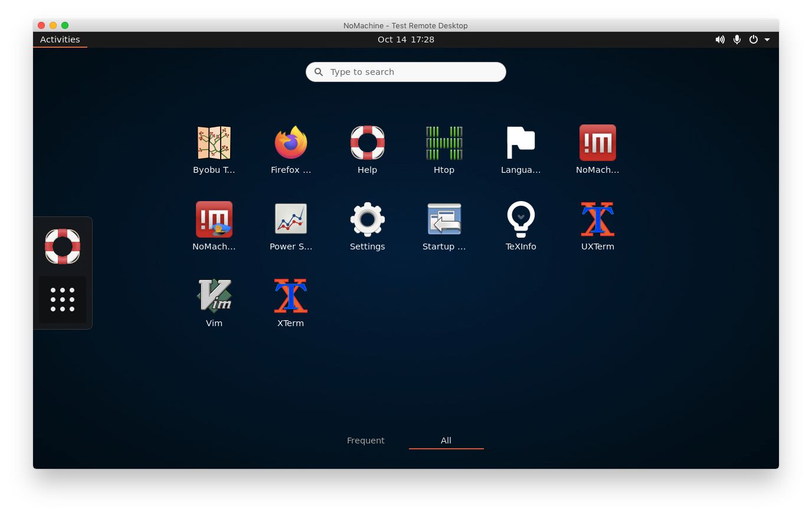Screen dimensions: 812x516
Task: Open UXTerm terminal
Action: click(x=597, y=219)
